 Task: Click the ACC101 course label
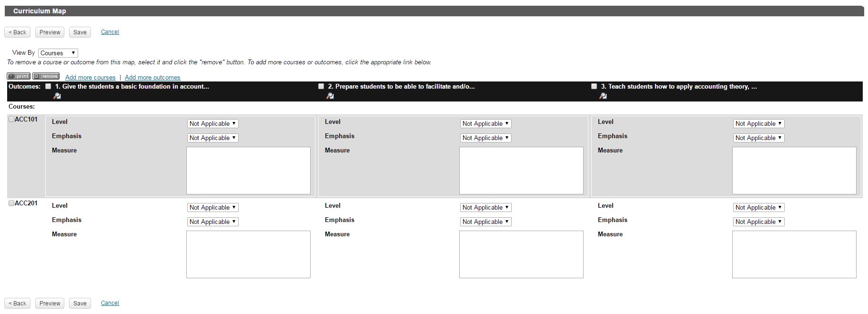pos(26,119)
